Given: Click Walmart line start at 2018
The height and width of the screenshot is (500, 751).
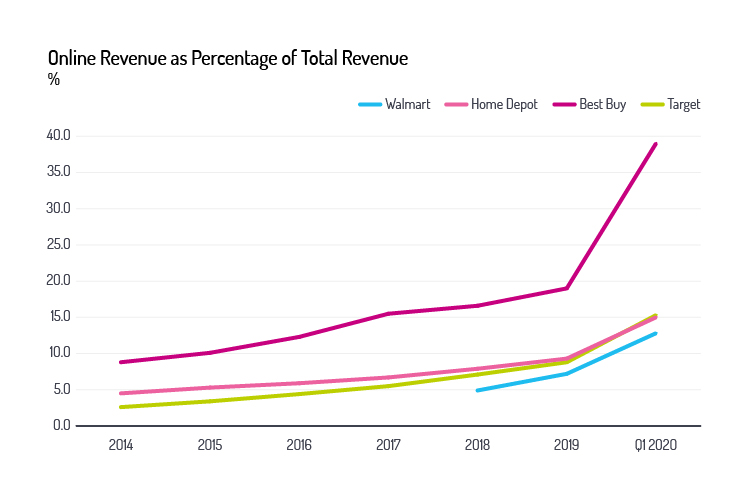Looking at the screenshot, I should click(x=478, y=390).
